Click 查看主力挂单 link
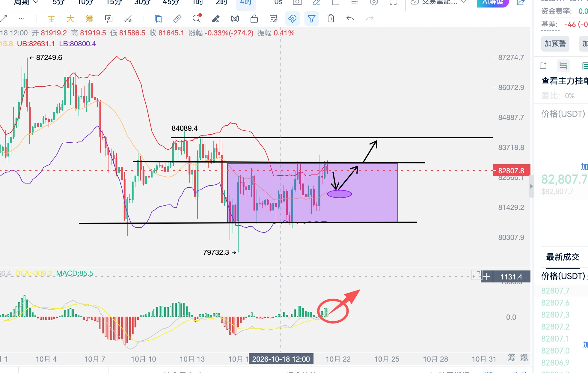Viewport: 588px width, 373px height. (x=565, y=81)
